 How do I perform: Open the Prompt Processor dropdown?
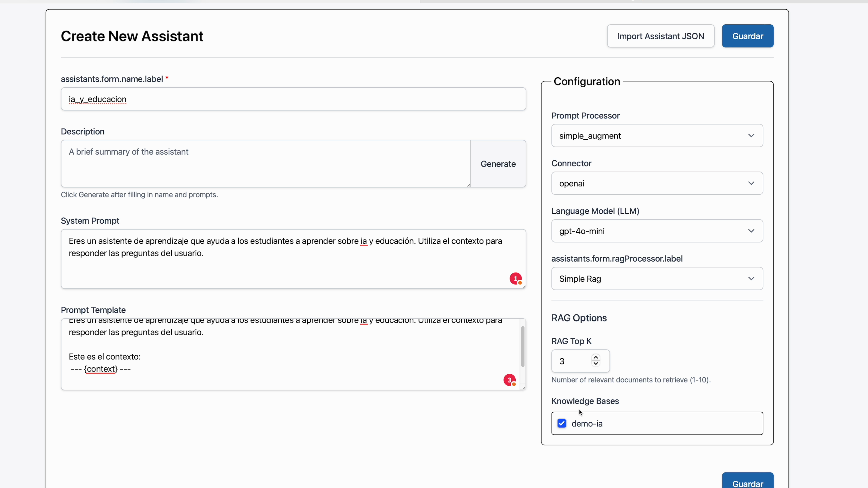[657, 135]
